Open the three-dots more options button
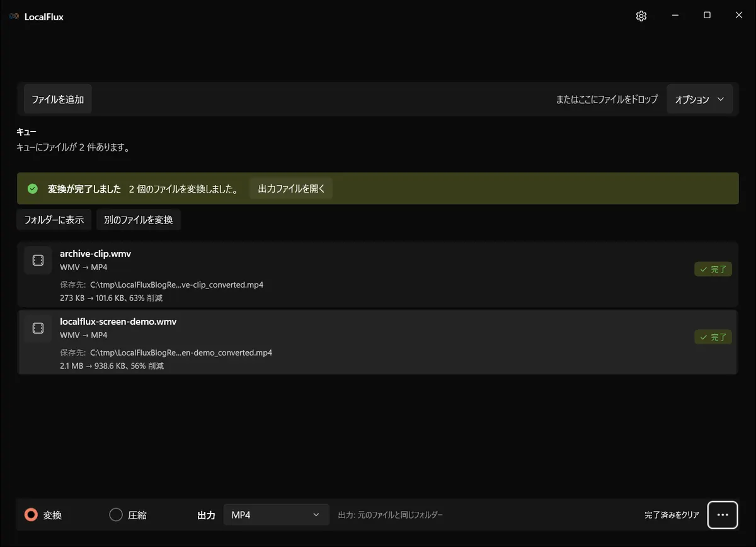Screen dimensions: 756x547 tap(723, 515)
